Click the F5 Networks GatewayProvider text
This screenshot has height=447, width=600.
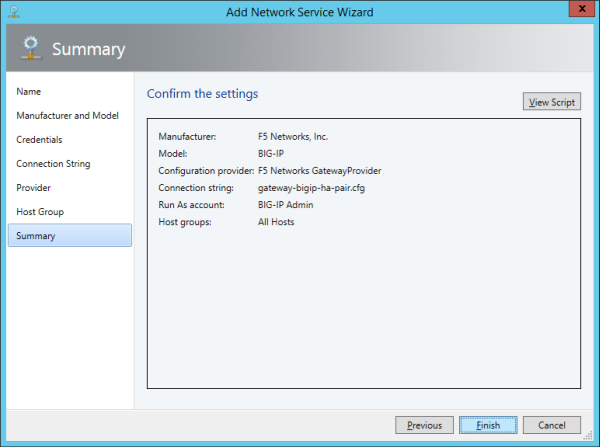319,171
